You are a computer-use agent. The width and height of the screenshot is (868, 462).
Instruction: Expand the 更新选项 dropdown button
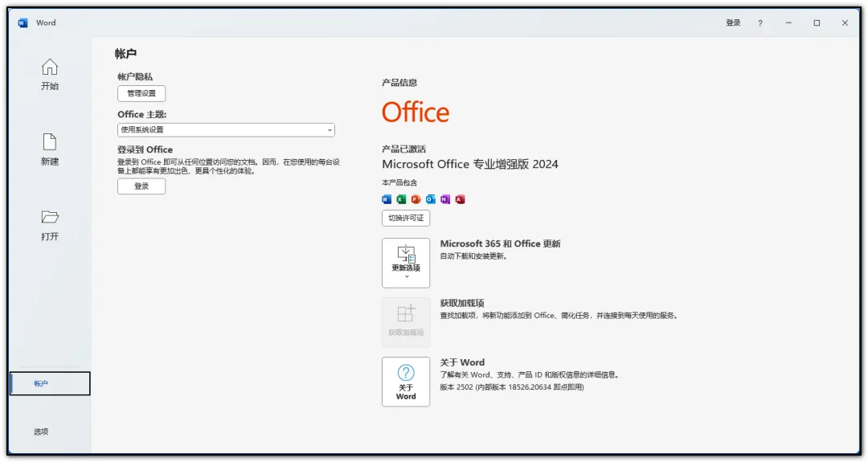406,263
